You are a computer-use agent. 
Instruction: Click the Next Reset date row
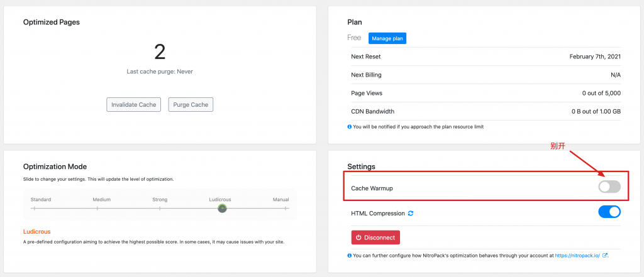(x=486, y=57)
